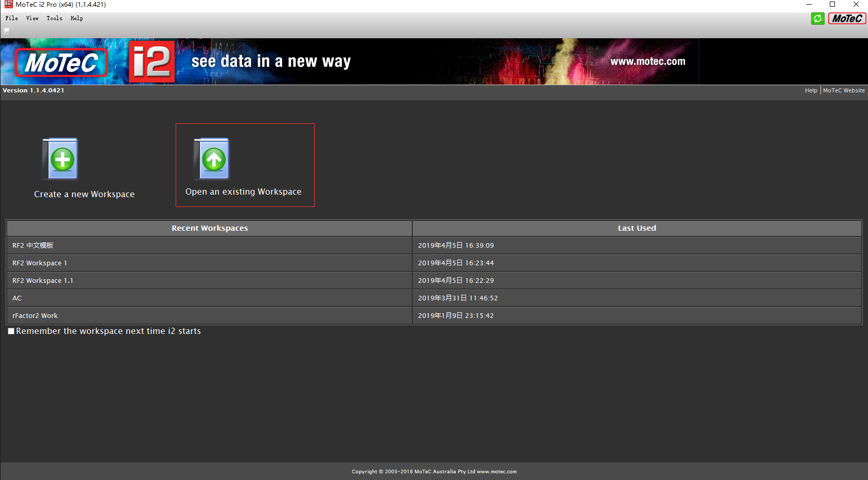This screenshot has width=868, height=480.
Task: Click the Help link under the banner
Action: (x=811, y=90)
